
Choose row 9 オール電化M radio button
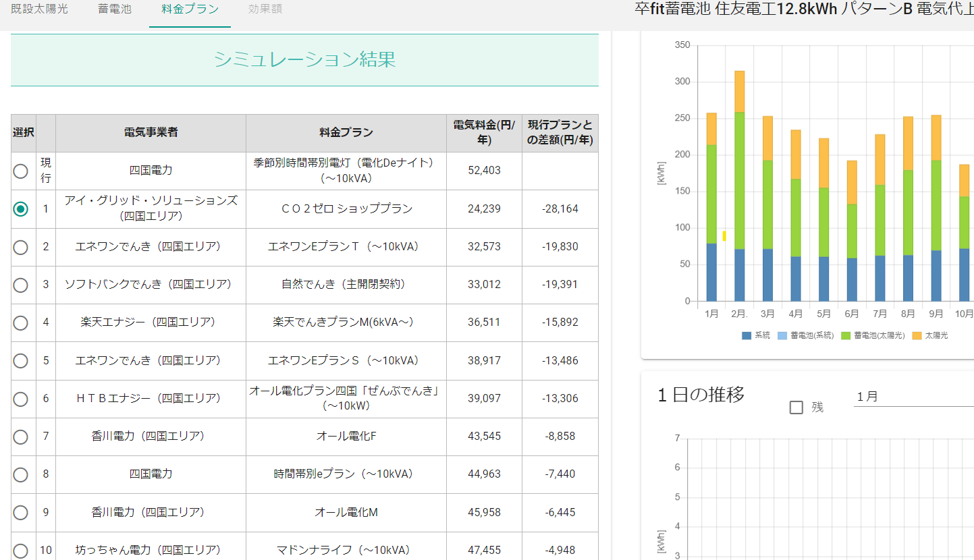click(21, 513)
